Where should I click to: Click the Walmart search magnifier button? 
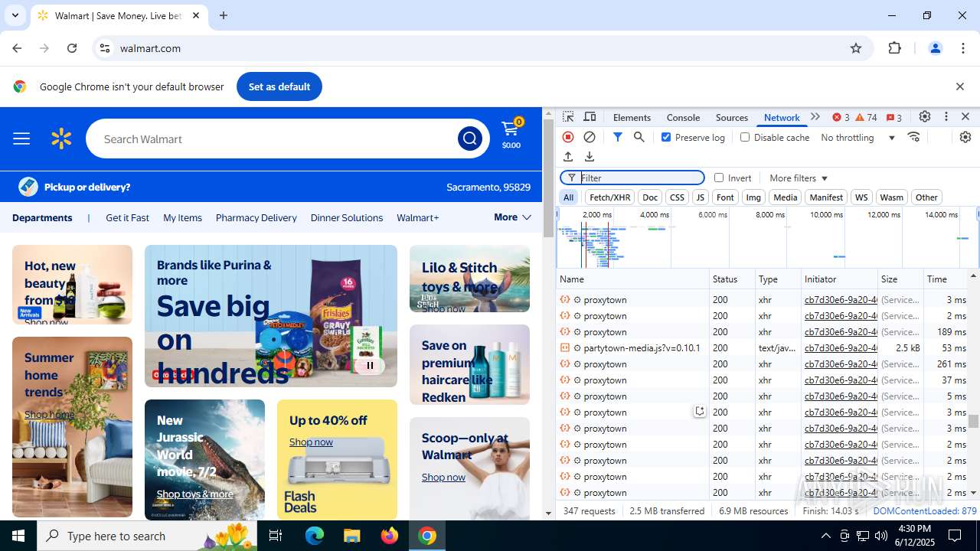point(469,139)
